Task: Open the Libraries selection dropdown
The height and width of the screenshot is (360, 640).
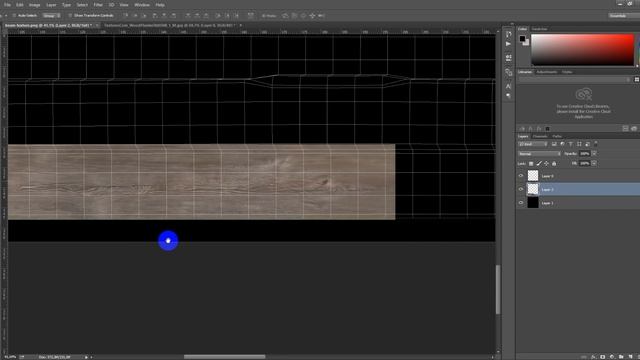Action: [x=575, y=80]
